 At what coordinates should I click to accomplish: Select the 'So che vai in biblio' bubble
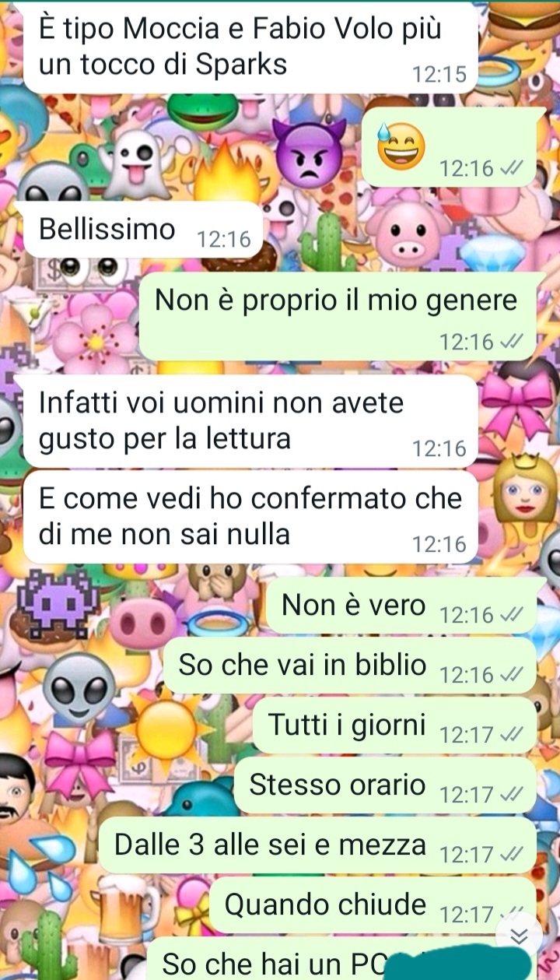(x=349, y=666)
